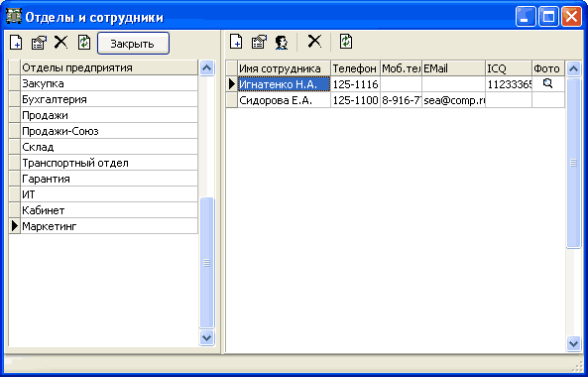The image size is (588, 377).
Task: Select the Транспортный отдел row
Action: click(109, 163)
